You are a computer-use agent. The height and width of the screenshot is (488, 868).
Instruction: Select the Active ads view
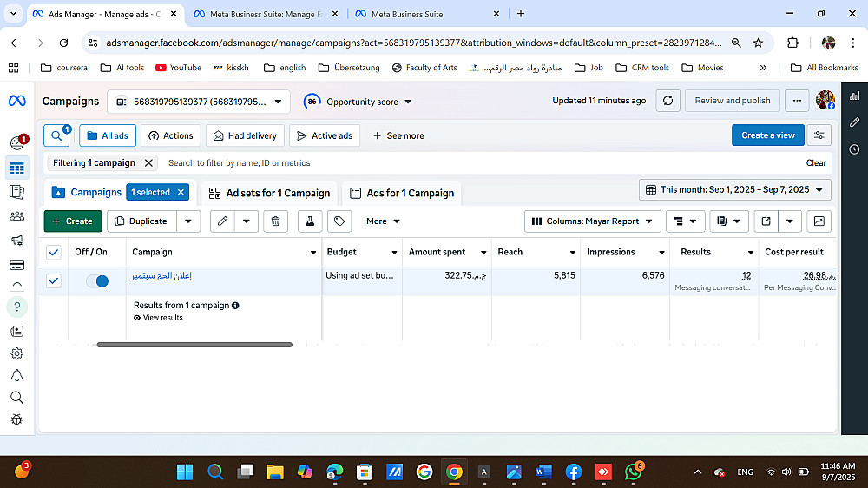(x=325, y=135)
